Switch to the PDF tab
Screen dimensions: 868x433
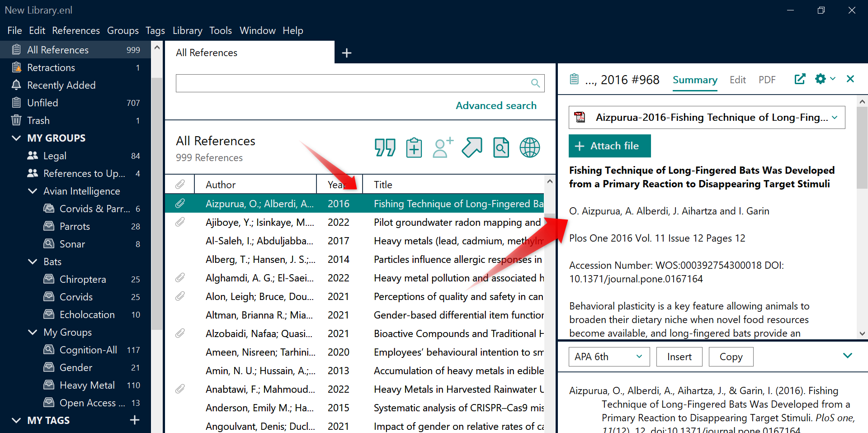tap(767, 79)
